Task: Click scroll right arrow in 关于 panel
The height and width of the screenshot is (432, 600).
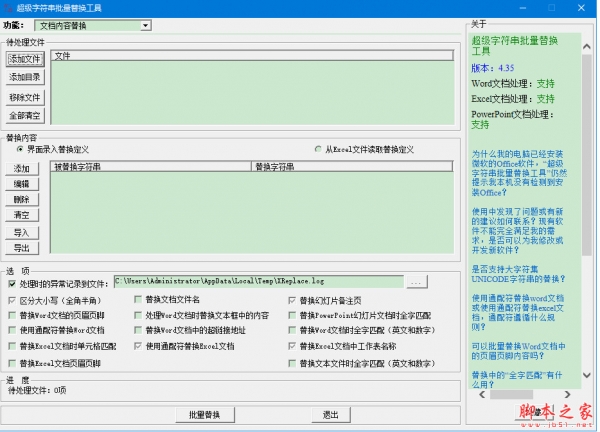Action: point(567,395)
